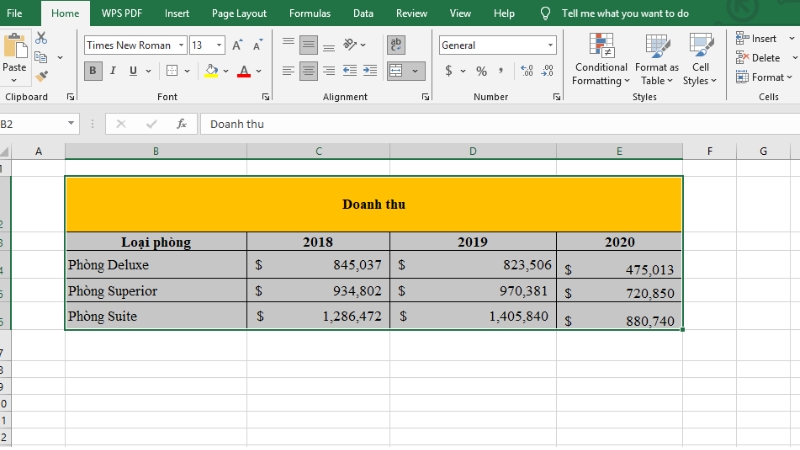
Task: Click the Cut scissors icon
Action: (x=41, y=37)
